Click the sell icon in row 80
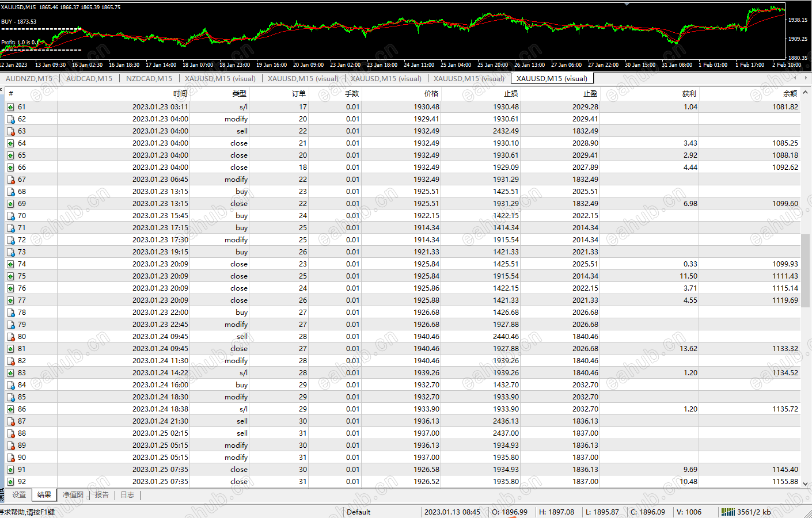The image size is (812, 518). (x=10, y=337)
